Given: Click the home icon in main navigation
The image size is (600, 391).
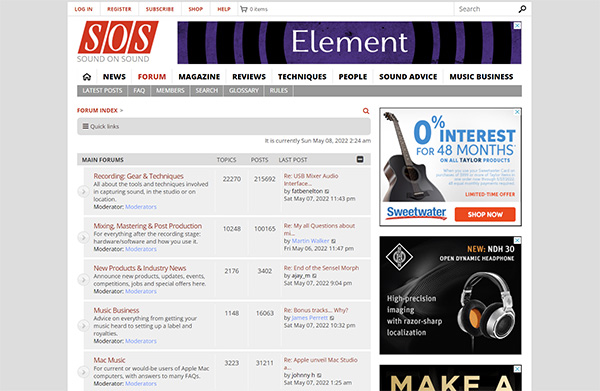Looking at the screenshot, I should click(87, 77).
